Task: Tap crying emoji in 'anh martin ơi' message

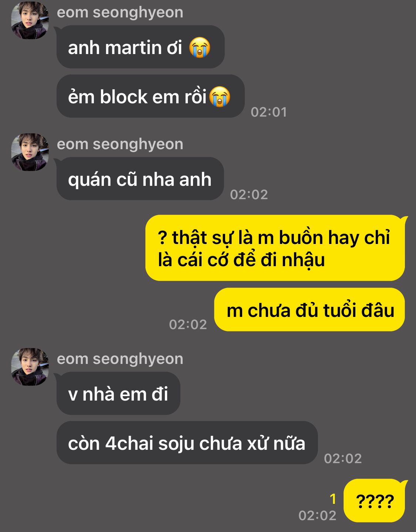Action: pos(200,48)
